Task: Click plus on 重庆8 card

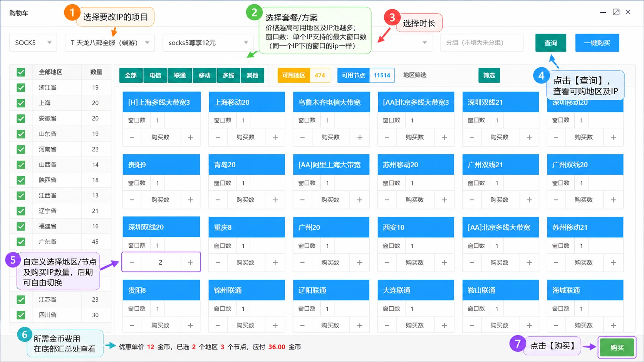Action: [x=275, y=263]
